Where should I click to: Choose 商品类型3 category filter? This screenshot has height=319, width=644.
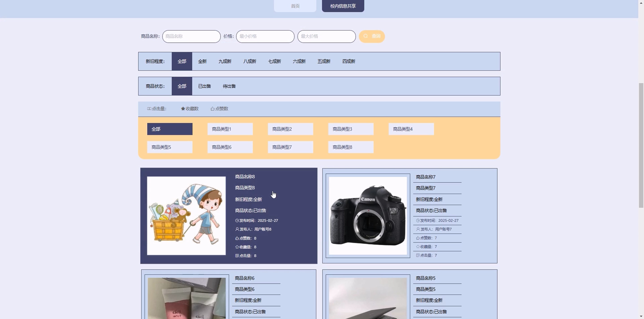[x=351, y=129]
